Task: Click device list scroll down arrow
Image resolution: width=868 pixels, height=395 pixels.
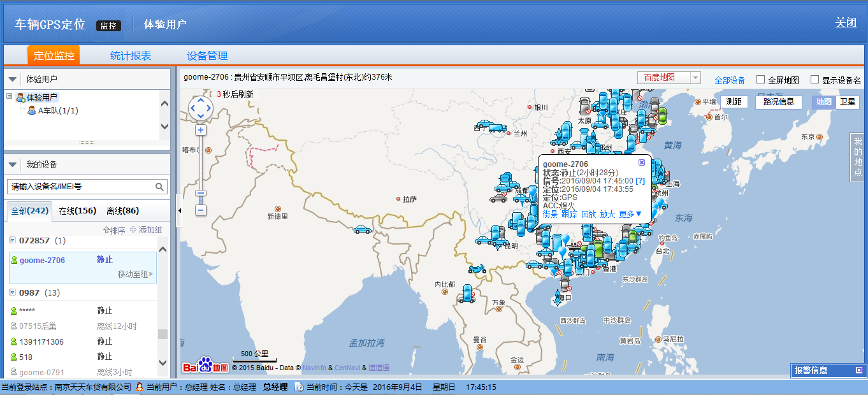Action: (x=163, y=363)
